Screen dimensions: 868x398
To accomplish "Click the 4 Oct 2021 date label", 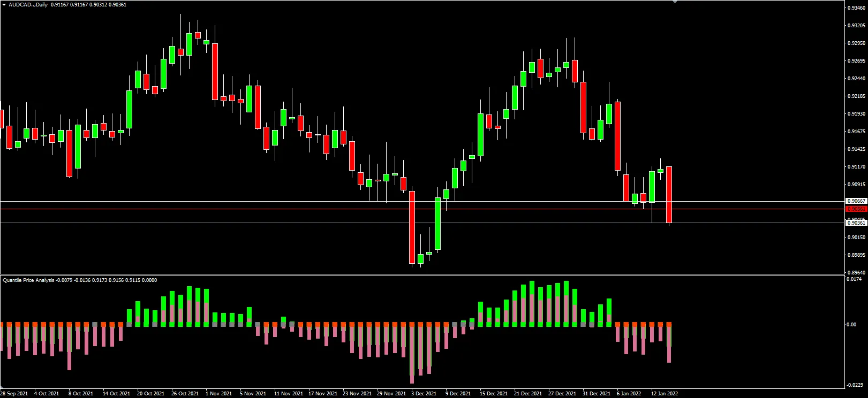I will (47, 394).
